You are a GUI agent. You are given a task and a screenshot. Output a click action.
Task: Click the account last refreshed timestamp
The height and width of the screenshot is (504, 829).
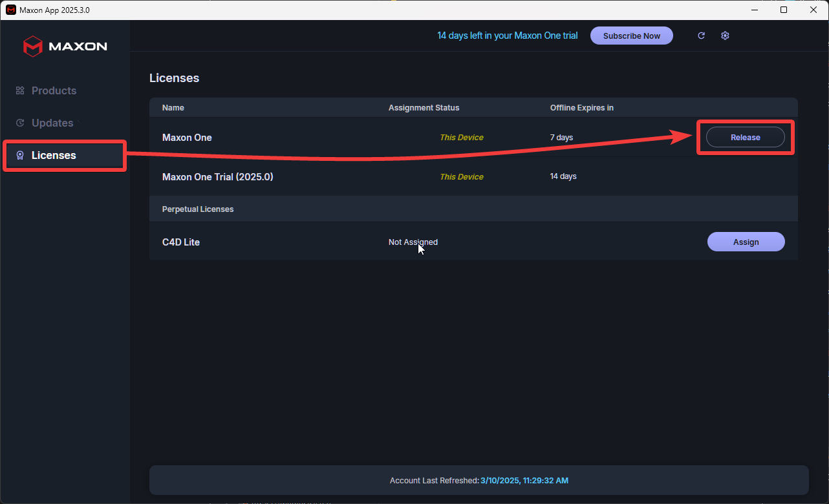point(524,481)
